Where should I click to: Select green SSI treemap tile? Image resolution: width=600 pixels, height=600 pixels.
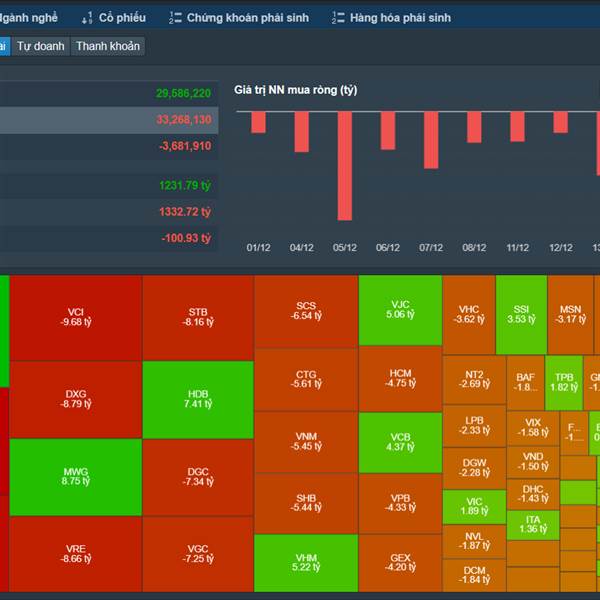521,315
